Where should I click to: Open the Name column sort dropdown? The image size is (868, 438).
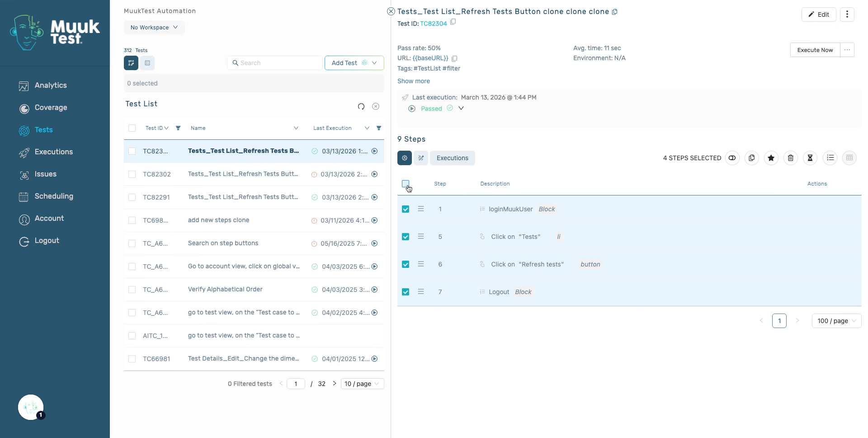pyautogui.click(x=296, y=128)
